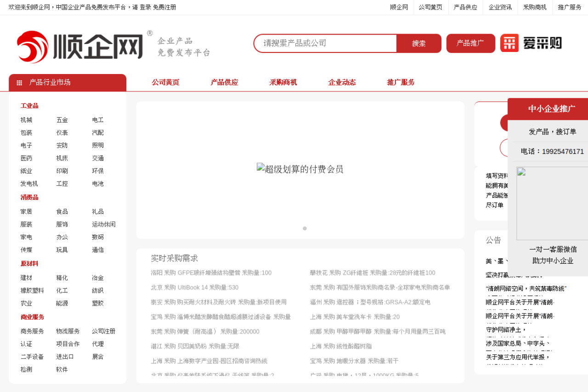The height and width of the screenshot is (392, 588).
Task: Go to 企业动态 in the navigation bar
Action: 342,82
